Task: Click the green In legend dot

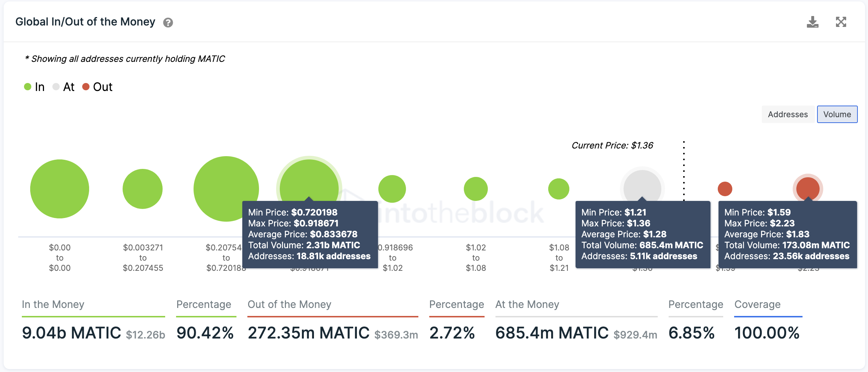Action: pos(28,87)
